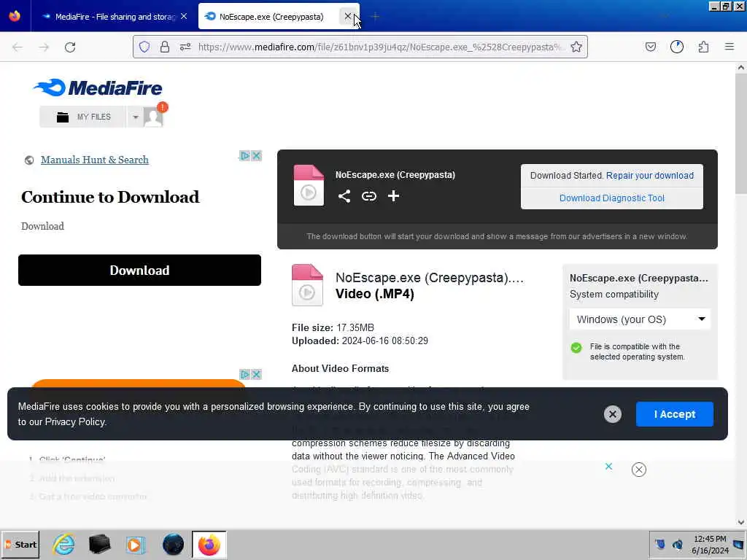Open the dark globe taskbar icon
Image resolution: width=747 pixels, height=560 pixels.
click(173, 544)
